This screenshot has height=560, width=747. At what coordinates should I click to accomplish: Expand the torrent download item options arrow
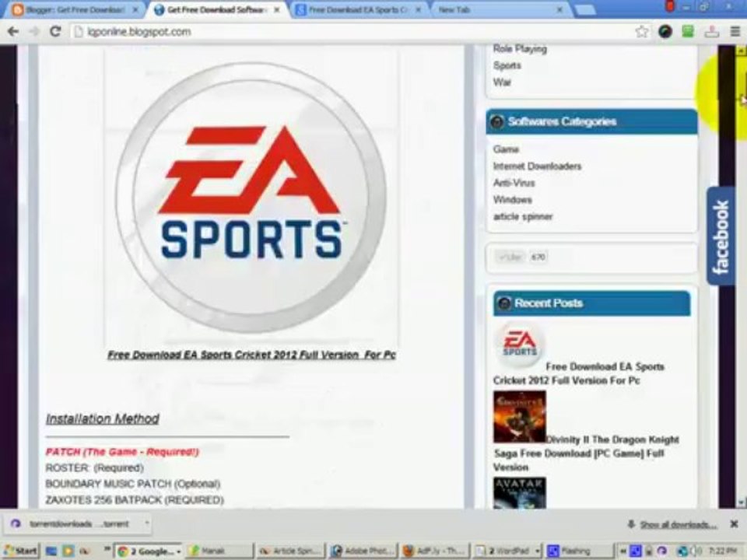pos(146,523)
